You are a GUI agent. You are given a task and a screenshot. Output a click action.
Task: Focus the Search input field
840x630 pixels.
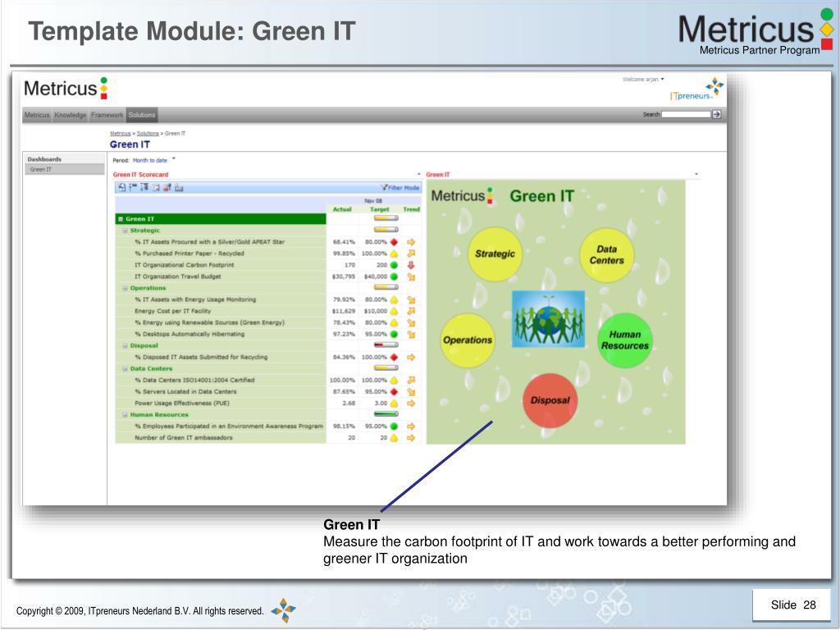(687, 114)
